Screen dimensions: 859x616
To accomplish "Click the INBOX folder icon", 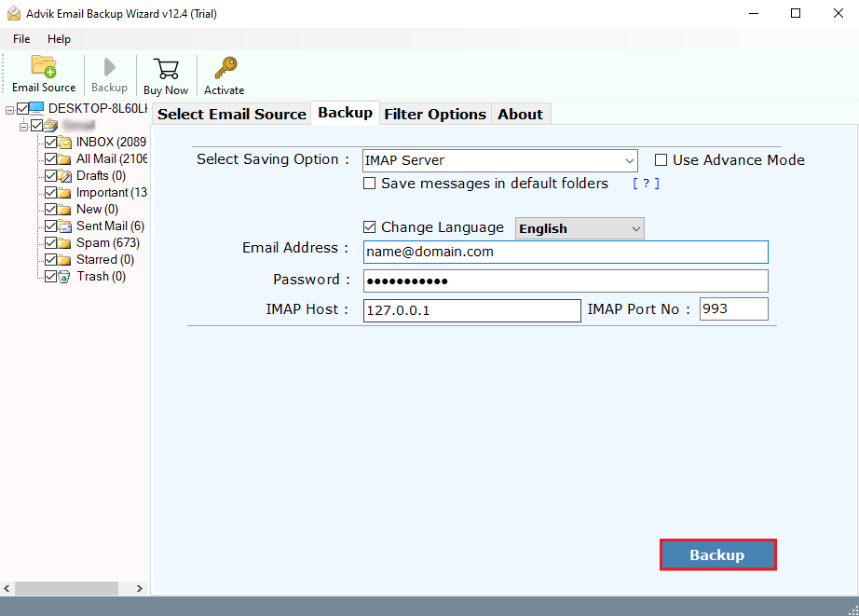I will pos(64,143).
